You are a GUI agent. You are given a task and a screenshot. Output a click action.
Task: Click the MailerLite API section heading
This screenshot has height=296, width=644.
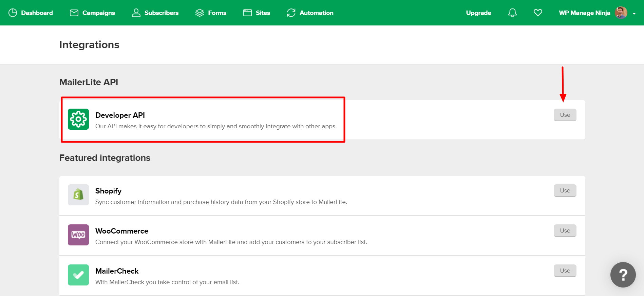pyautogui.click(x=89, y=82)
